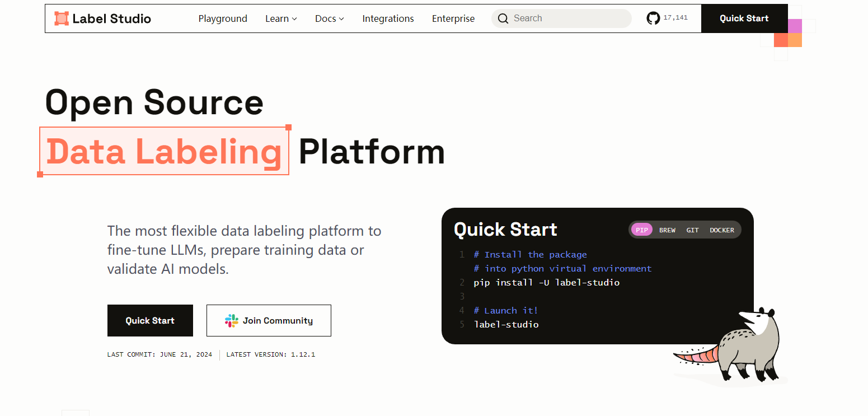Click the 'Quick Start' code panel heading
This screenshot has width=868, height=416.
click(x=505, y=230)
